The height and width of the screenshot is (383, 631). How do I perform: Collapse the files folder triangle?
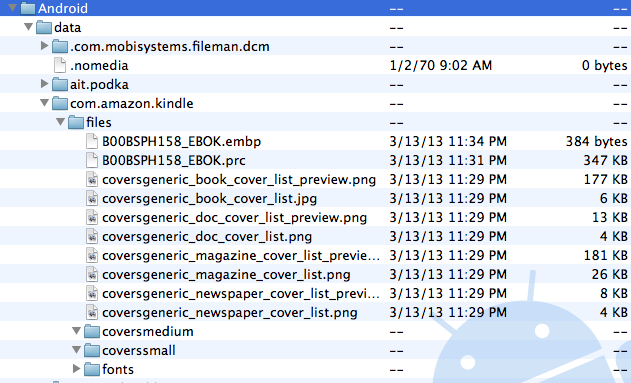pyautogui.click(x=60, y=121)
